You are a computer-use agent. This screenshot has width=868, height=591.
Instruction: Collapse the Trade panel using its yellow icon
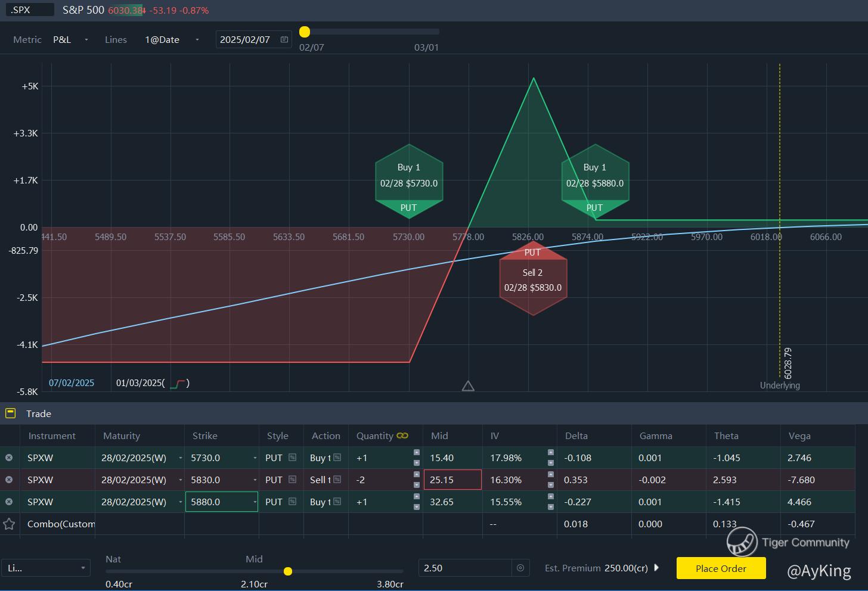click(10, 413)
